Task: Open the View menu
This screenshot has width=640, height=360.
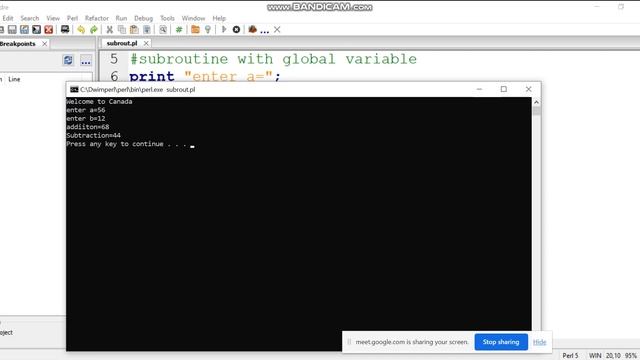Action: point(53,18)
